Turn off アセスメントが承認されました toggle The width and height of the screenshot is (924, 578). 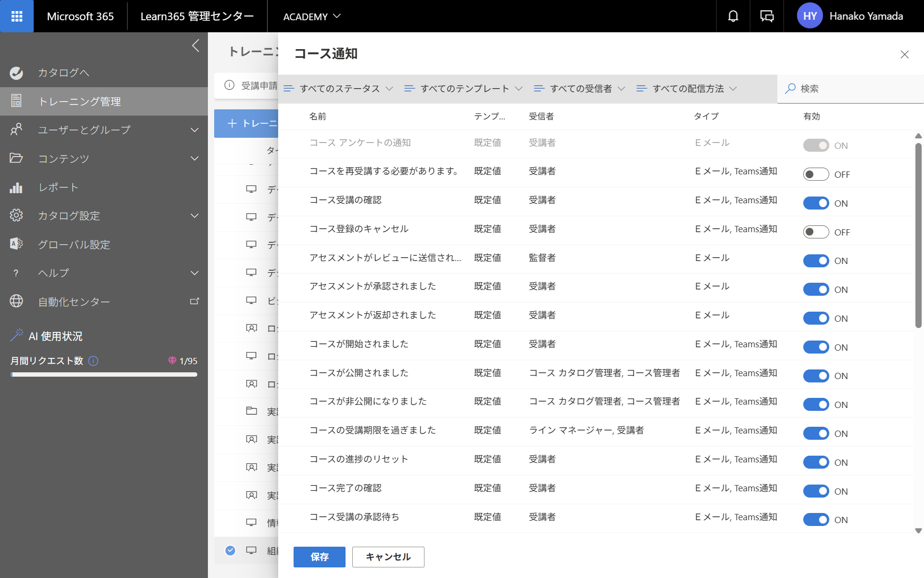[816, 289]
